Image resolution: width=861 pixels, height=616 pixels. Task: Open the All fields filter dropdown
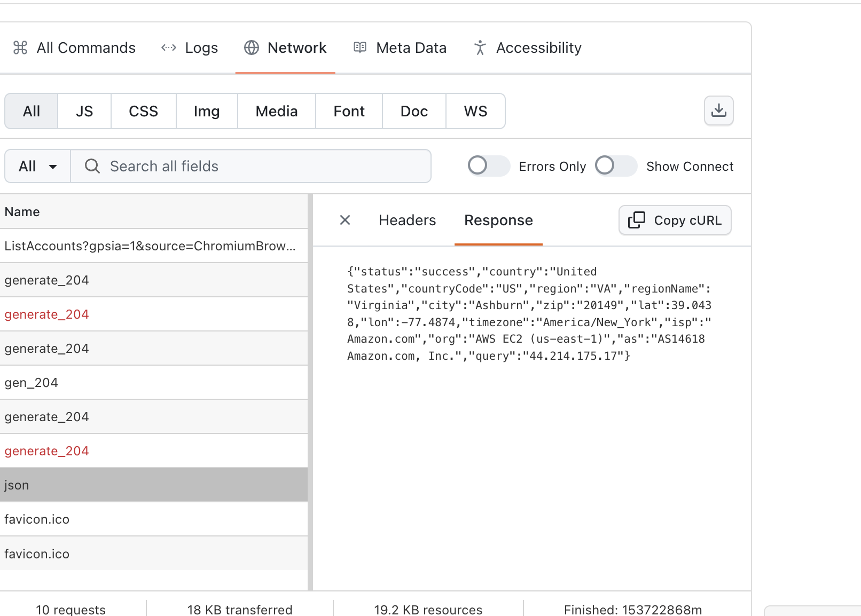pos(37,166)
